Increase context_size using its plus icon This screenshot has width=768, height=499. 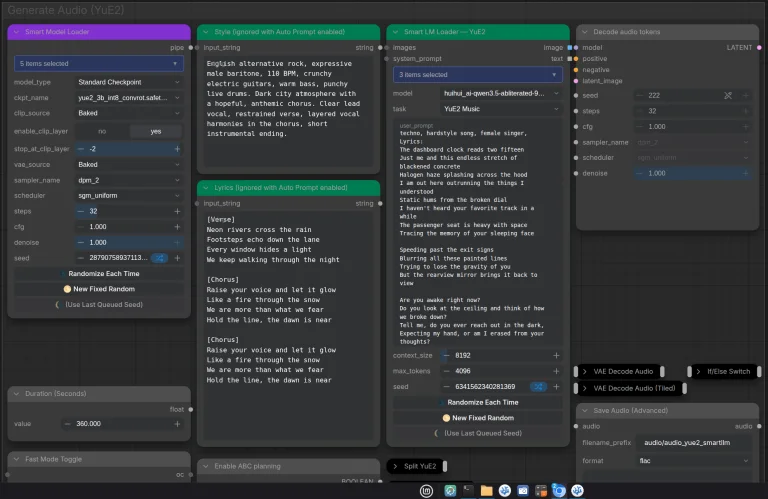pyautogui.click(x=556, y=356)
